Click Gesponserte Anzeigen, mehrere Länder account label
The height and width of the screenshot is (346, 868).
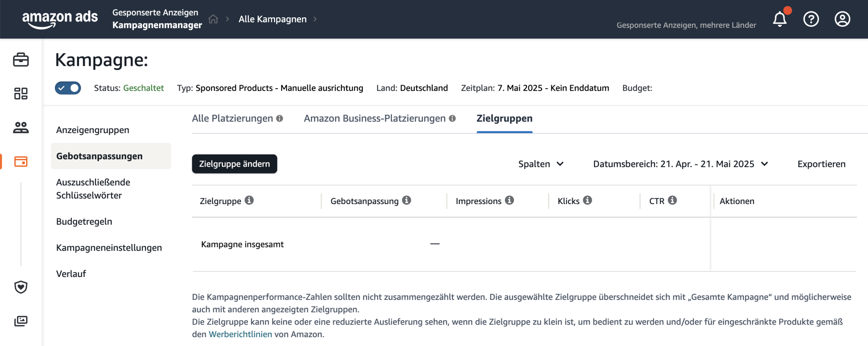[686, 25]
